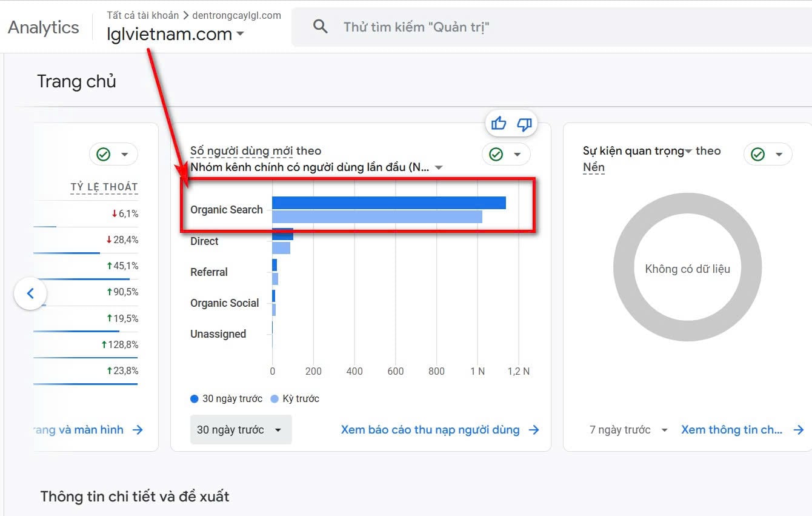Click the 'Kỳ trước' legend dot
Viewport: 812px width, 516px height.
[275, 399]
